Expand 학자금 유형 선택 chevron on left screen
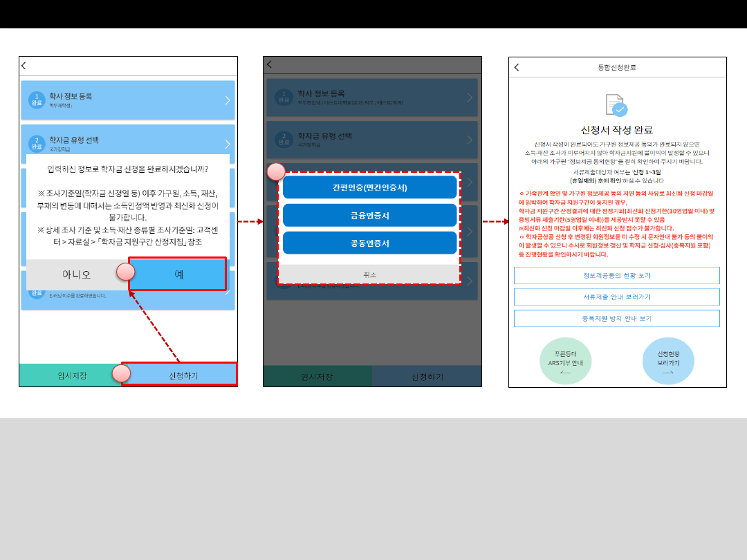This screenshot has width=747, height=560. [228, 144]
